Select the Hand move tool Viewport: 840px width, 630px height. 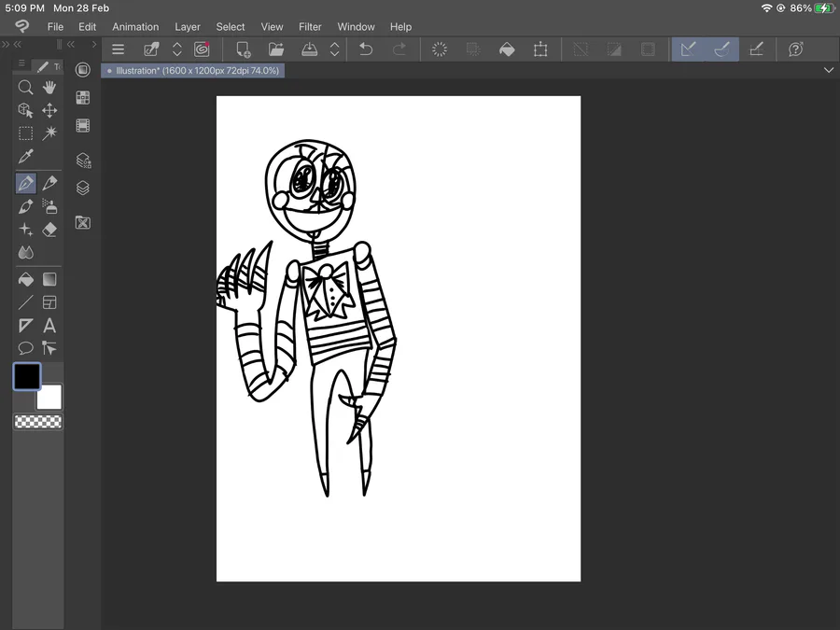click(49, 88)
